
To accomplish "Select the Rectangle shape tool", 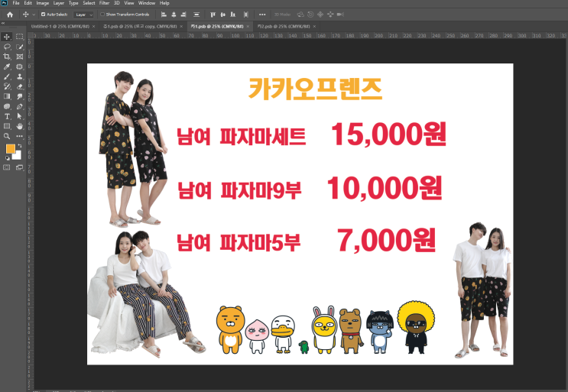I will click(x=7, y=126).
